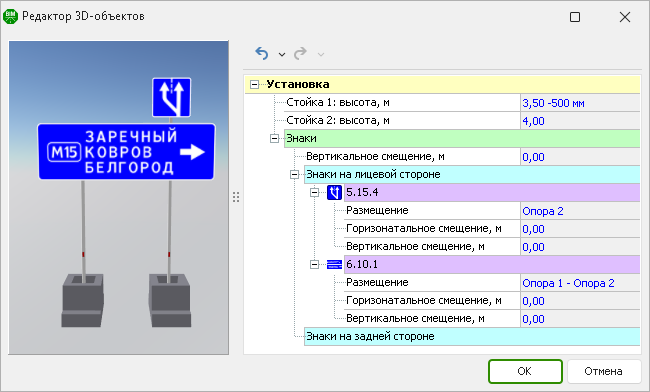Screen dimensions: 650x392
Task: Collapse Знаки на лицевой стороне section
Action: point(294,174)
